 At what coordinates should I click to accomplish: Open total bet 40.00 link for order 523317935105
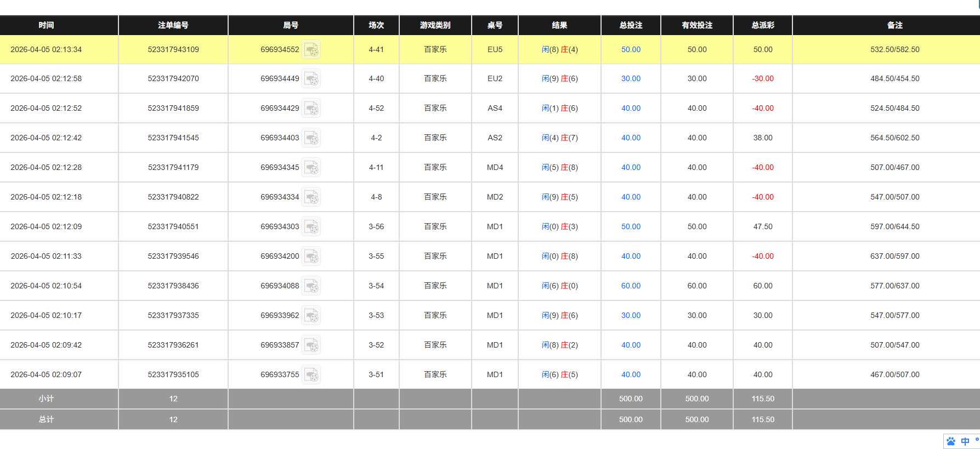click(631, 374)
